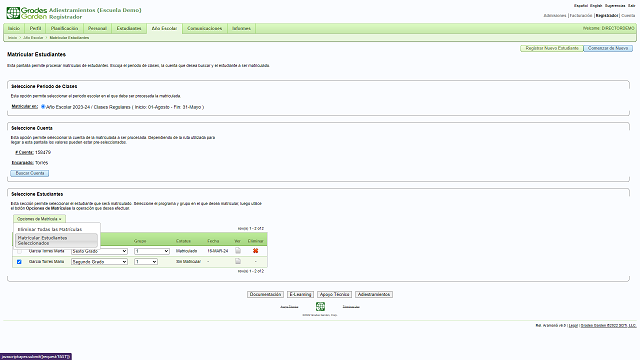Go to the Inicio tab
The height and width of the screenshot is (360, 640).
tap(14, 28)
